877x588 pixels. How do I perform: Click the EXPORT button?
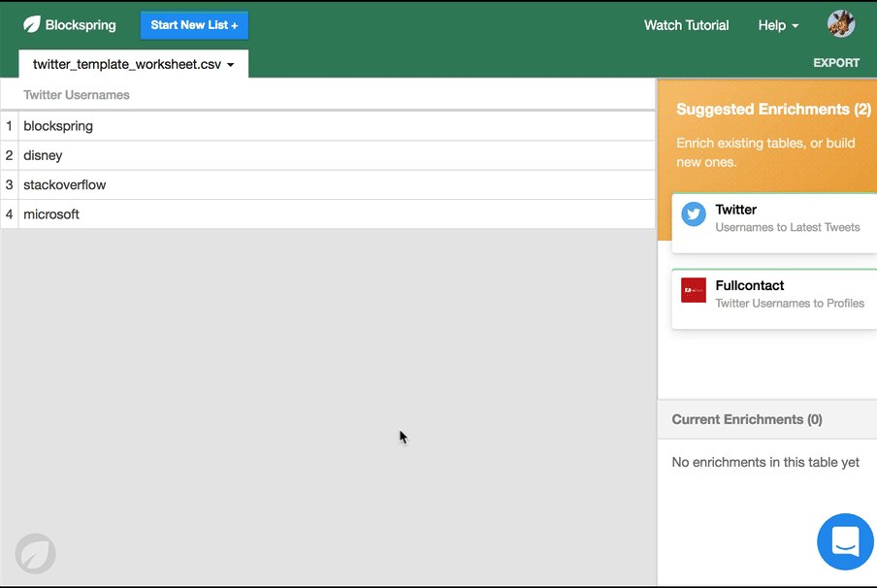click(836, 63)
